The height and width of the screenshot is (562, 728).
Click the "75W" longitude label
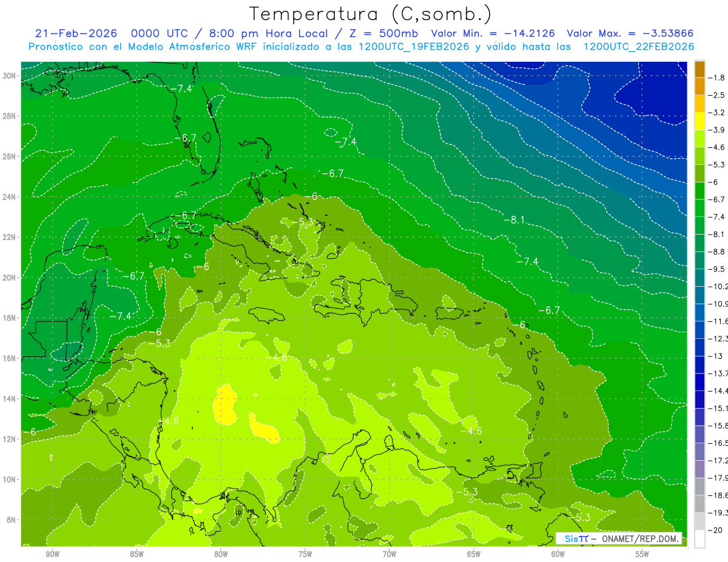(x=305, y=554)
